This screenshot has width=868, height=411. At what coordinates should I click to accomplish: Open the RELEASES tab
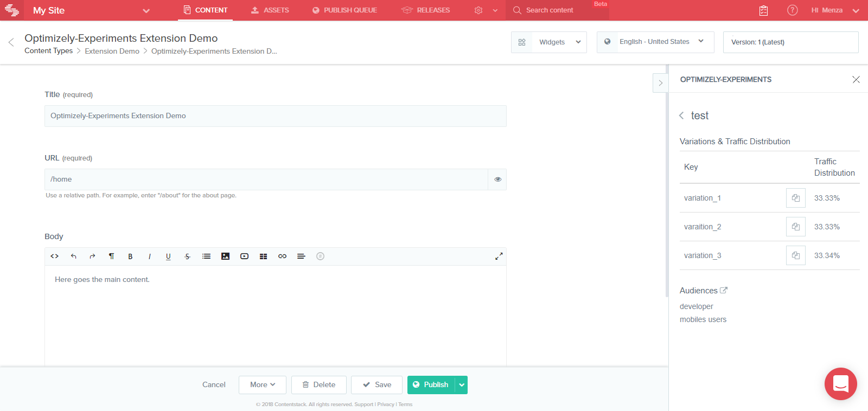point(426,10)
